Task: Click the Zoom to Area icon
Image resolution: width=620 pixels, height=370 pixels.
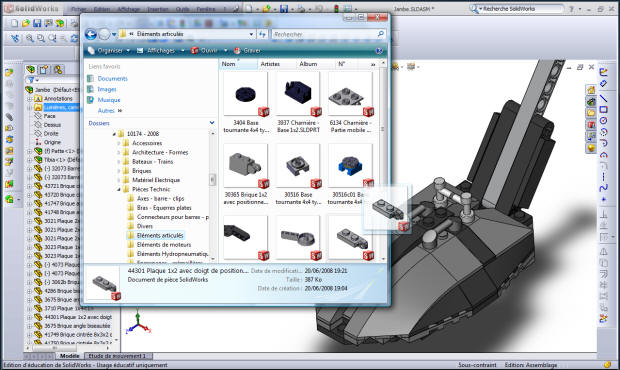Action: 41,38
